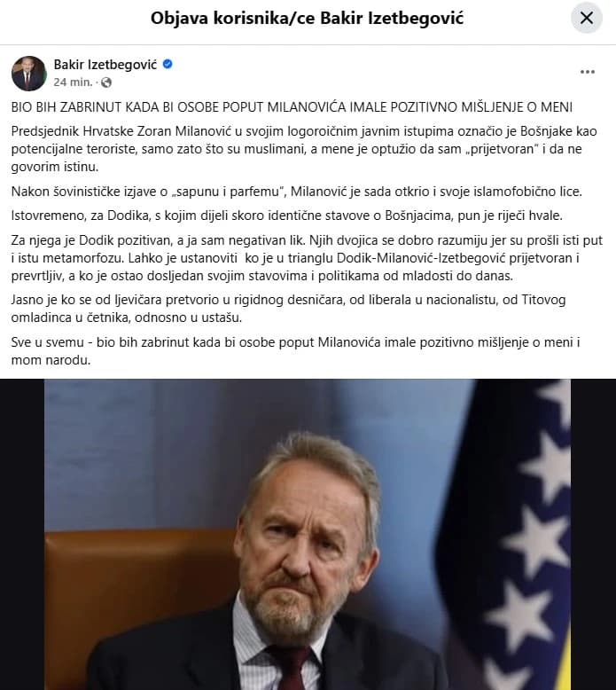
Task: Click the blue verified badge
Action: [168, 64]
